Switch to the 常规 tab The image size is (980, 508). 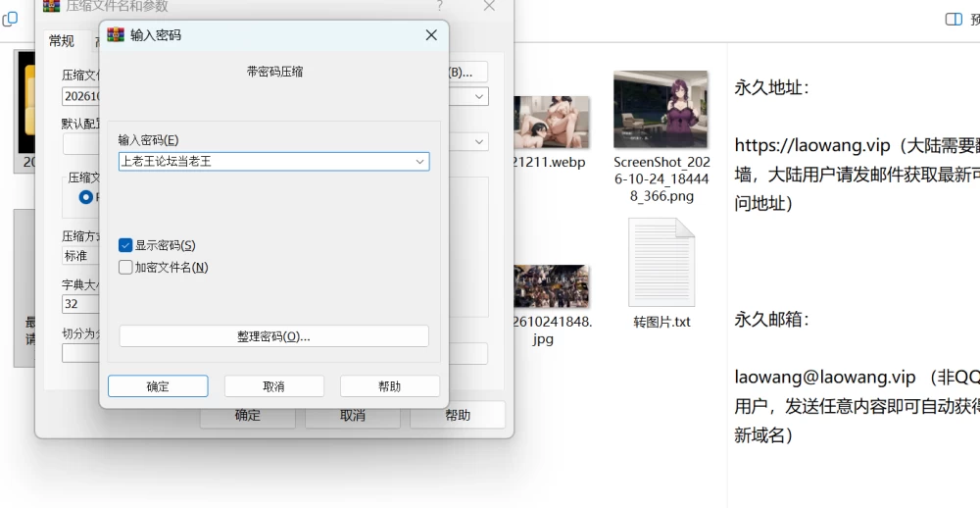tap(61, 41)
